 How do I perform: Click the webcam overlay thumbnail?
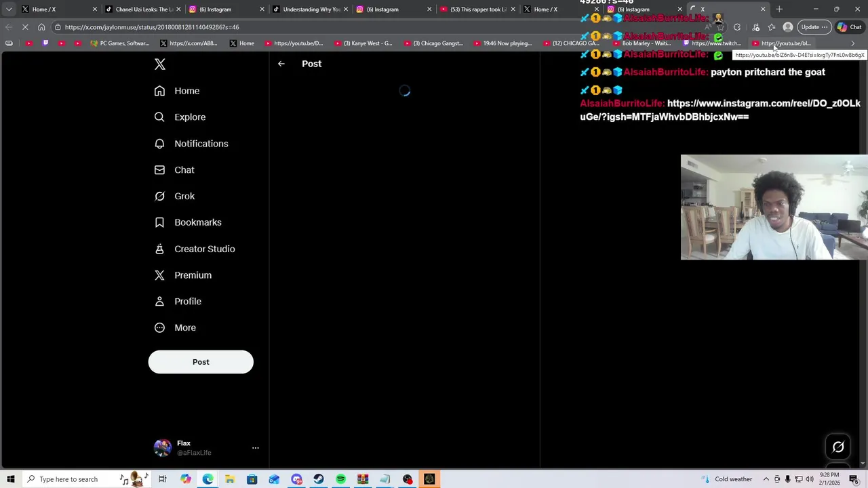pyautogui.click(x=774, y=207)
